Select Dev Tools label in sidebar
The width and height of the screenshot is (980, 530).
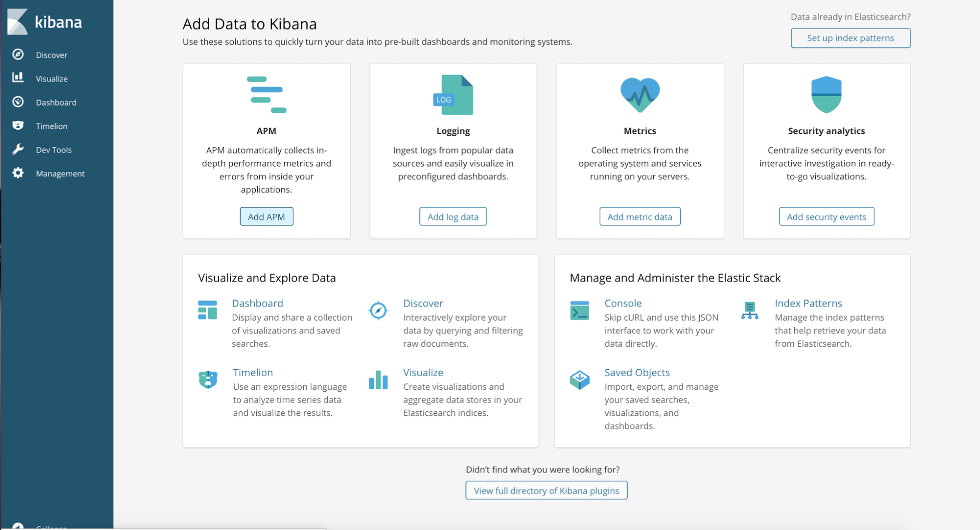(x=54, y=150)
